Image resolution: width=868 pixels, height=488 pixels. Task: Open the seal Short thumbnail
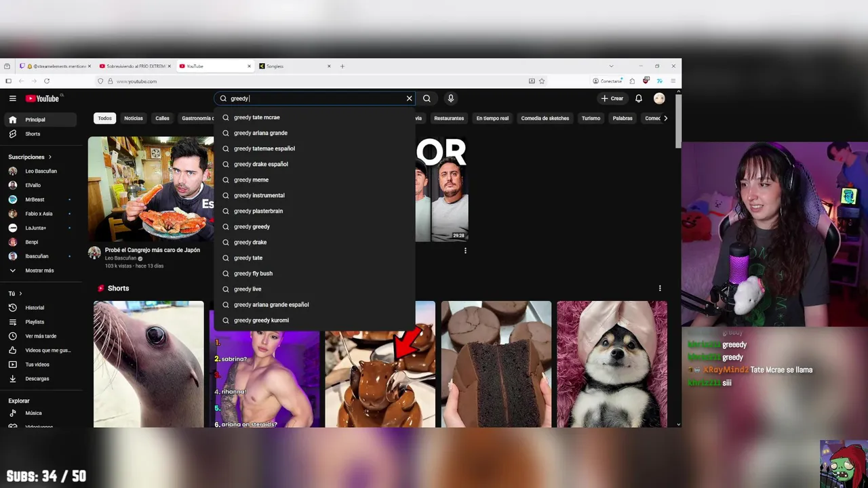pos(149,364)
